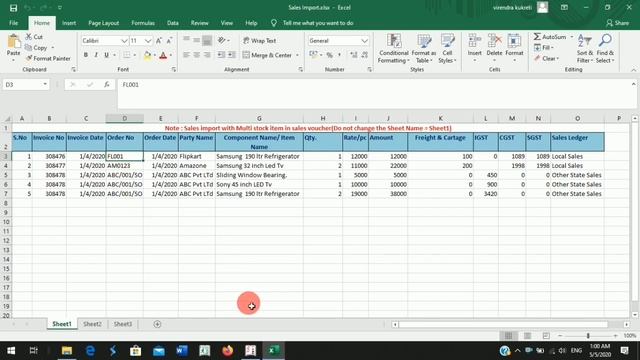
Task: Click the Decrease Indent icon
Action: pyautogui.click(x=221, y=55)
